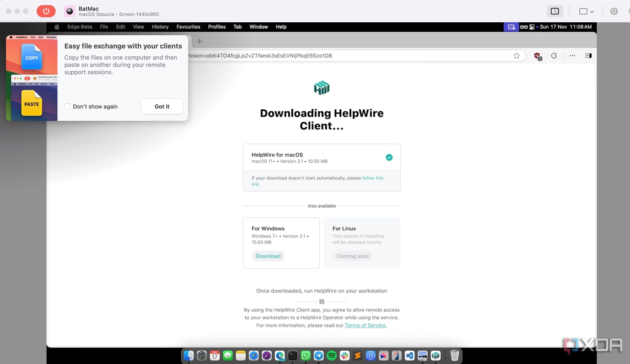Viewport: 630px width, 364px height.
Task: Open Control Centre in remote menu bar
Action: (532, 27)
